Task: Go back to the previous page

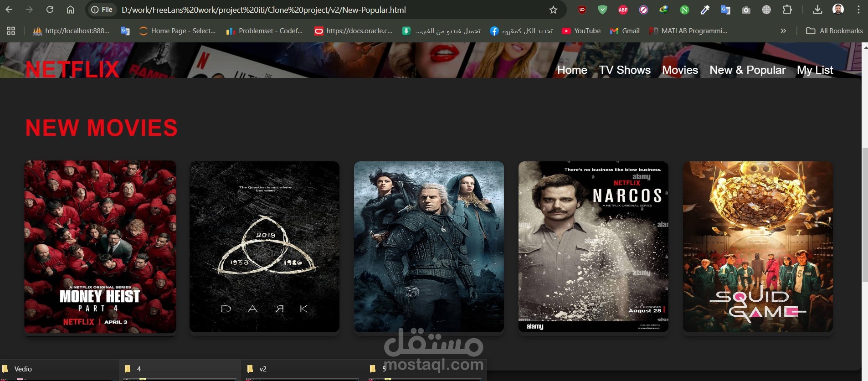Action: (9, 10)
